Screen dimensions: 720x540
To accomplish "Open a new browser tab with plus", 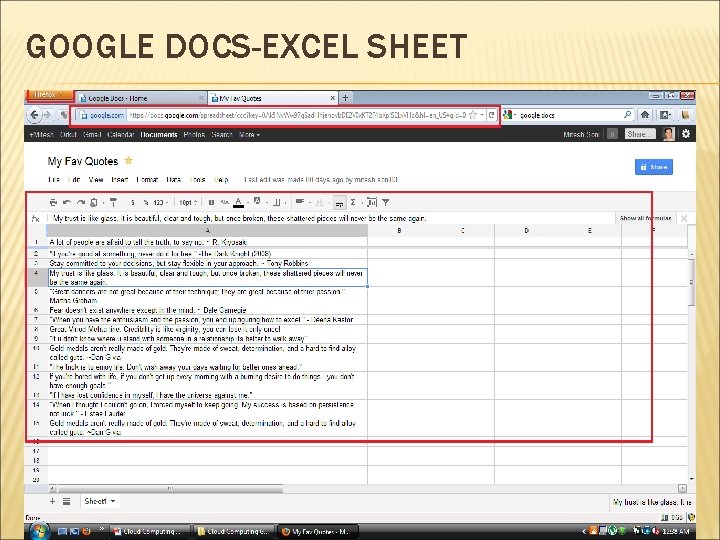I will [345, 98].
